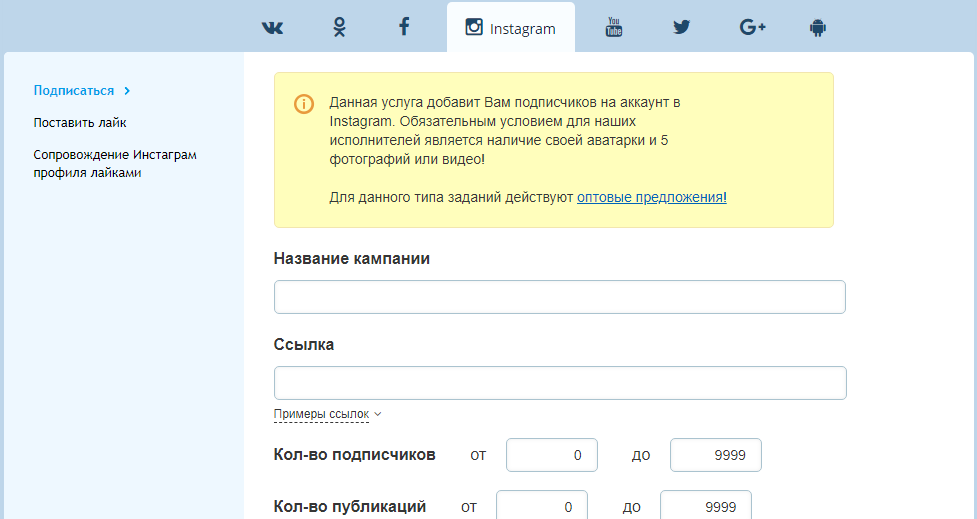Open the VK social network tab

(x=272, y=28)
